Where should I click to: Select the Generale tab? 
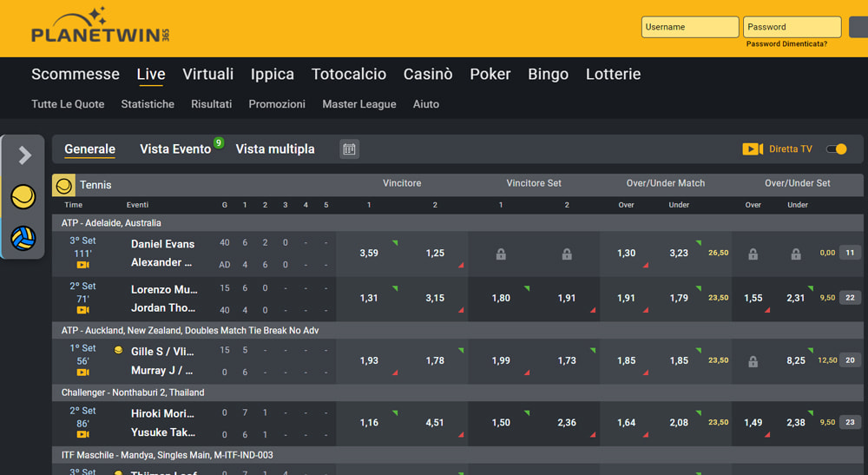pyautogui.click(x=89, y=148)
